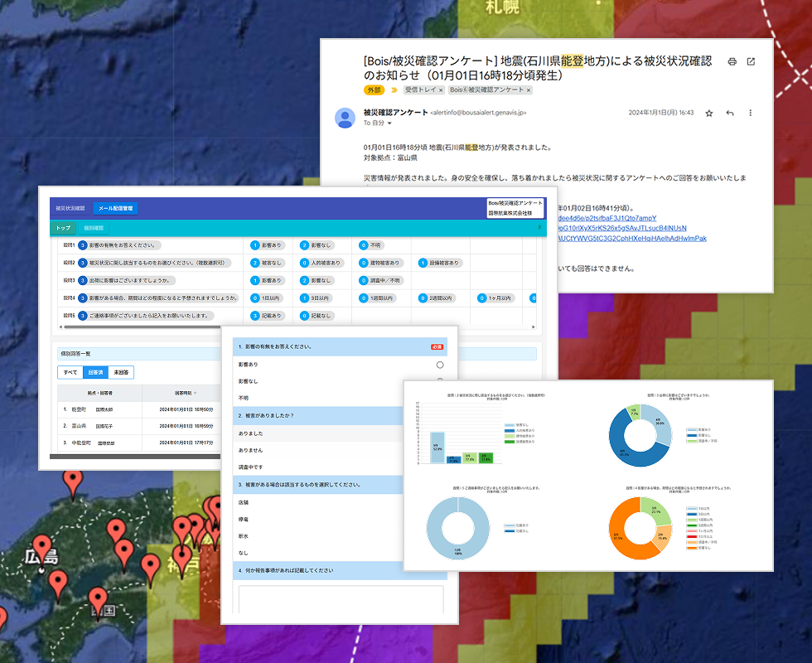Open the email in a new window
Viewport: 812px width, 663px height.
(x=751, y=62)
